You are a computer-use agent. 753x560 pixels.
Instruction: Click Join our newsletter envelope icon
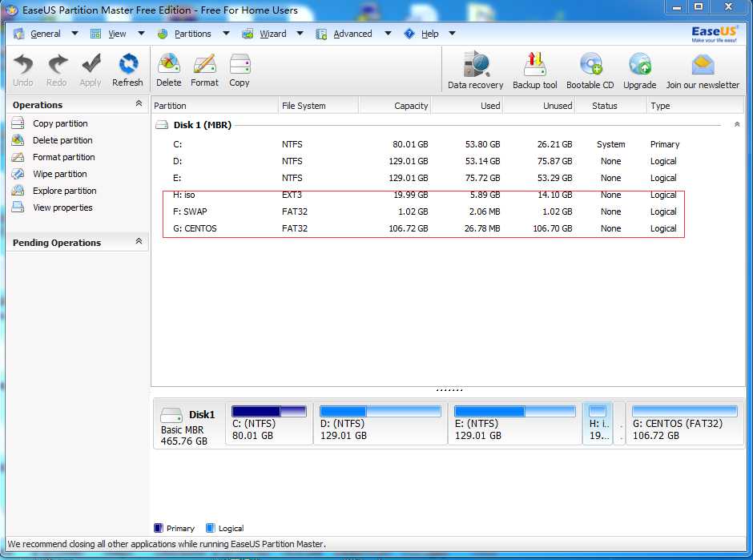pos(703,64)
